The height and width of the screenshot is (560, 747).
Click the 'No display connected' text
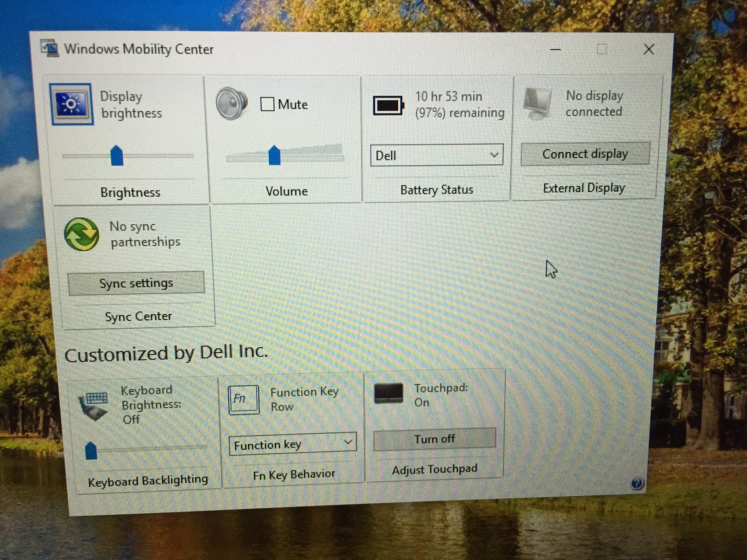594,103
